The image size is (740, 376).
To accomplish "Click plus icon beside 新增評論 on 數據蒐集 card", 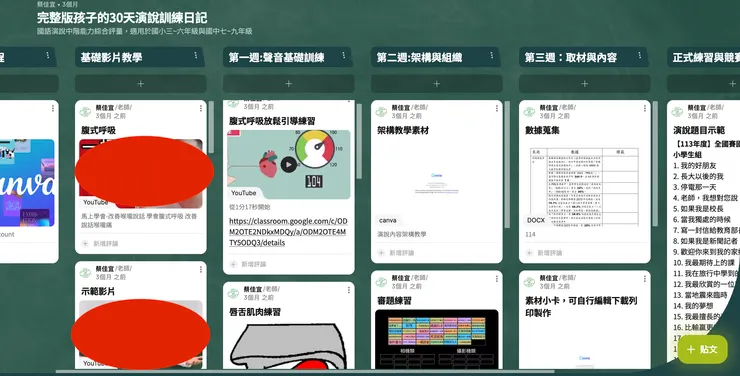I will [529, 253].
